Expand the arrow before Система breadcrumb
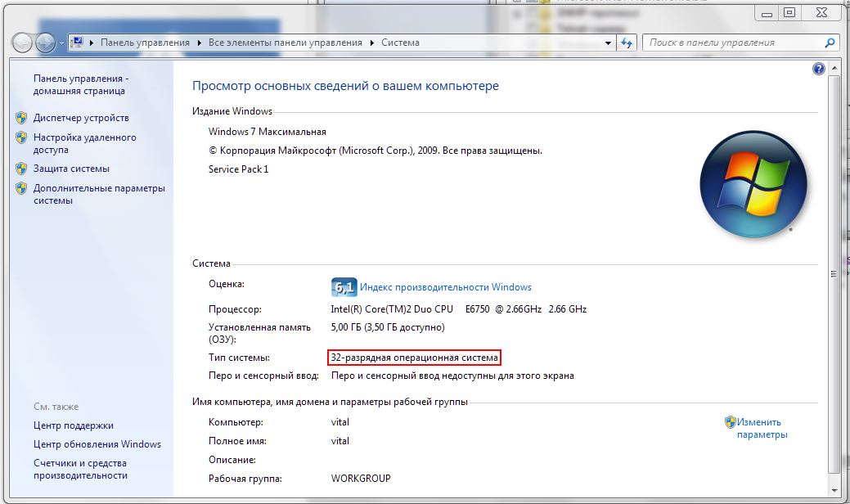Viewport: 850px width, 504px height. coord(372,43)
